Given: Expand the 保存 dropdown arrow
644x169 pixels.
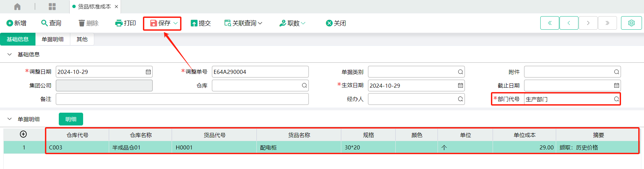Looking at the screenshot, I should (175, 23).
